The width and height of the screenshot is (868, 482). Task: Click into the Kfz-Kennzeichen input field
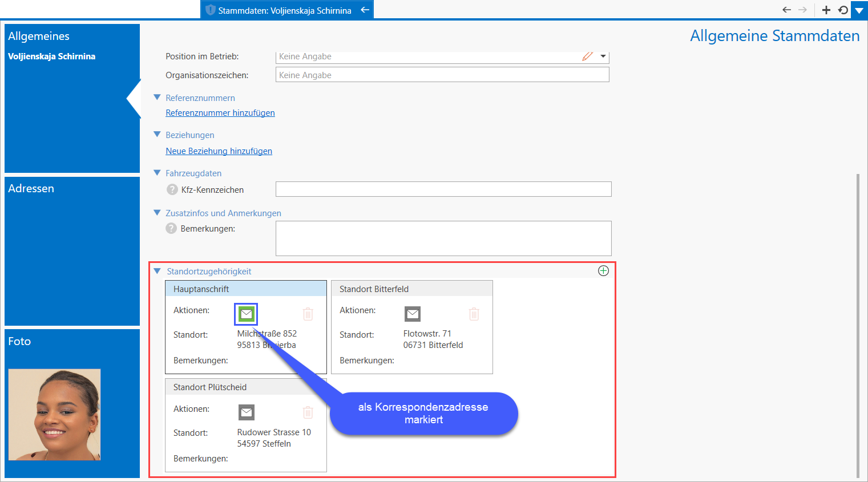click(443, 189)
